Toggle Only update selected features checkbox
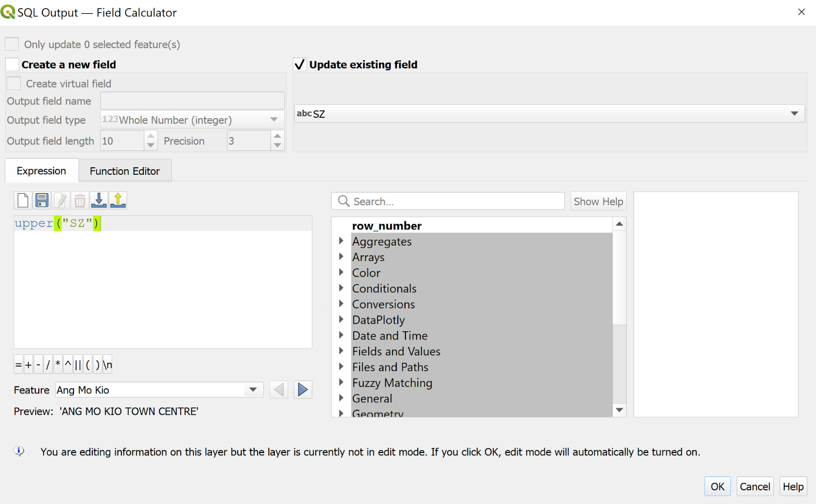 [x=12, y=44]
